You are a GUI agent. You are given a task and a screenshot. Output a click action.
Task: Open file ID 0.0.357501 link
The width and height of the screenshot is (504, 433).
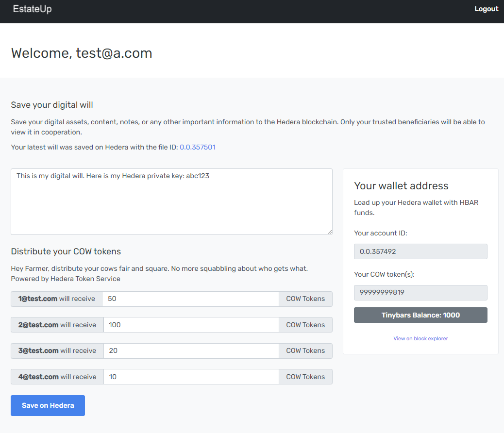tap(198, 147)
